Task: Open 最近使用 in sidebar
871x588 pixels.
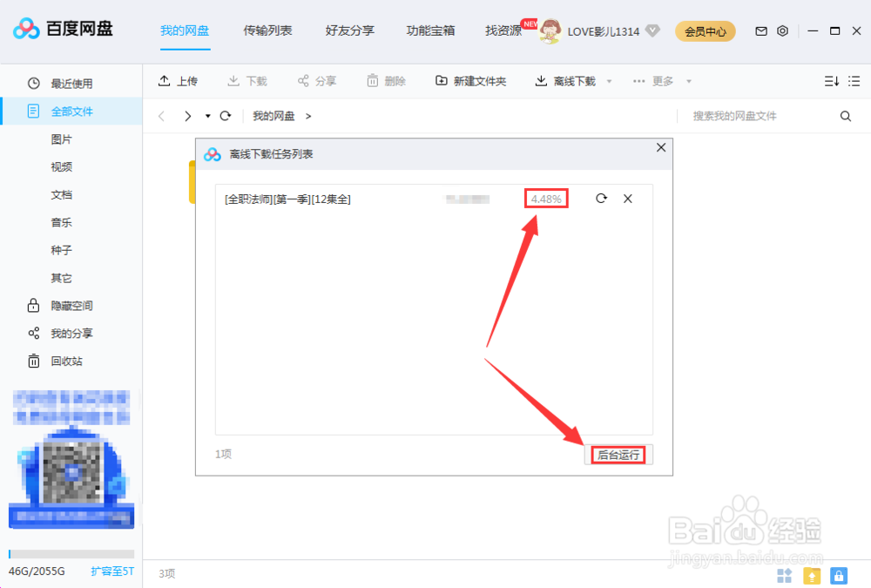Action: [x=71, y=84]
